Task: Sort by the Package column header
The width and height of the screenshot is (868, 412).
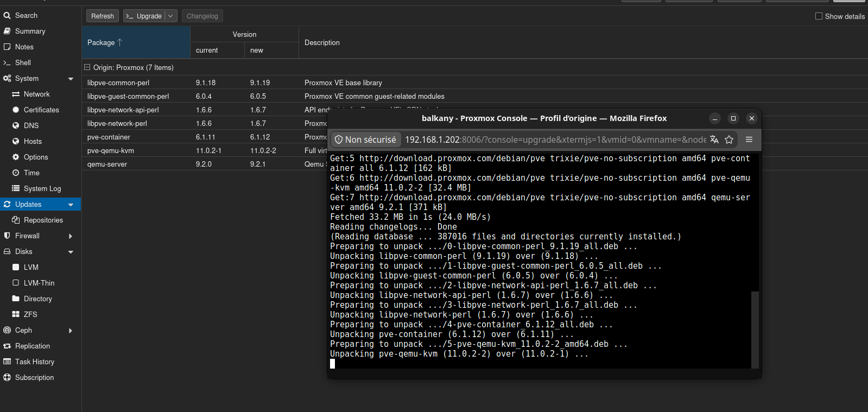Action: coord(136,42)
